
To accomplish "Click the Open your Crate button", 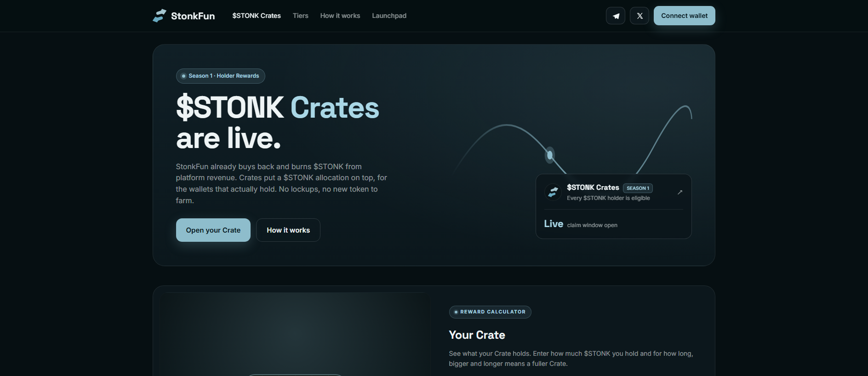I will (213, 230).
